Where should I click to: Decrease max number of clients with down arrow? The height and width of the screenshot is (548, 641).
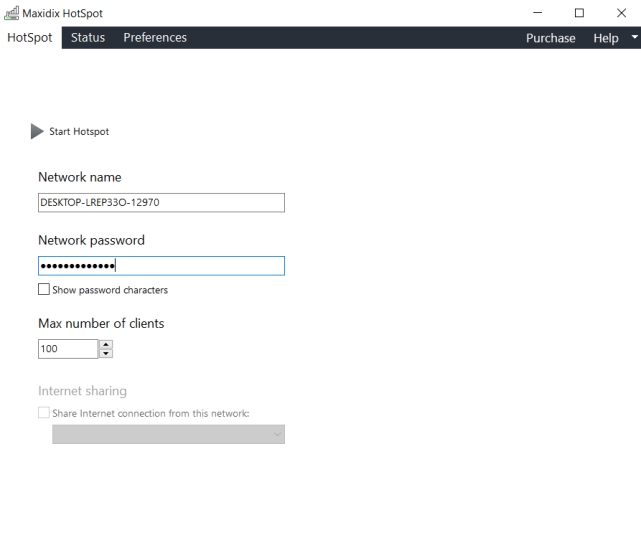(x=107, y=353)
